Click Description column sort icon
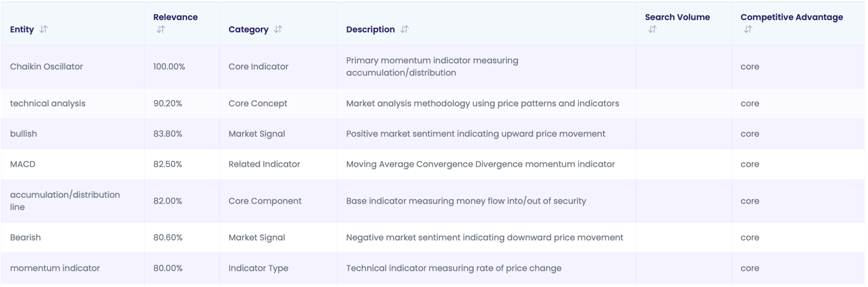 tap(405, 29)
